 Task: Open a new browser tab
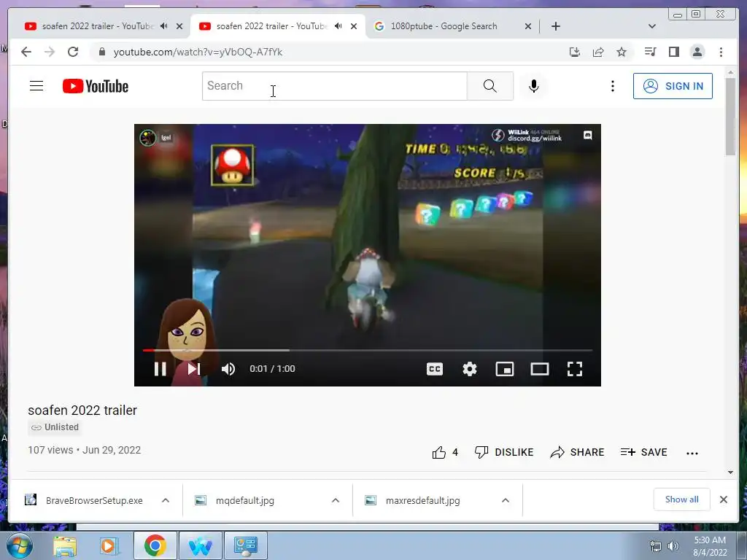555,26
